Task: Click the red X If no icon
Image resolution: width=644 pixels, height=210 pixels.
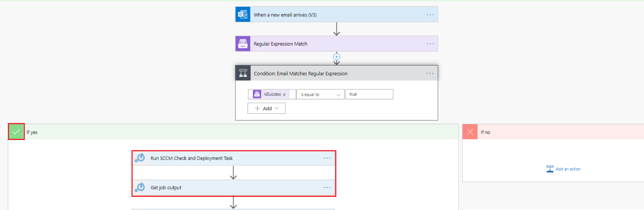Action: coord(470,132)
